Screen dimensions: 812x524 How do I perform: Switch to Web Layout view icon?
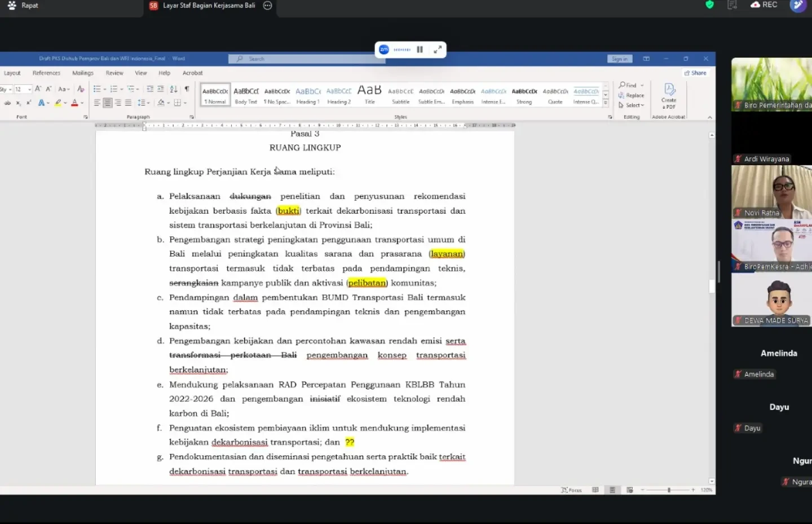click(x=630, y=490)
